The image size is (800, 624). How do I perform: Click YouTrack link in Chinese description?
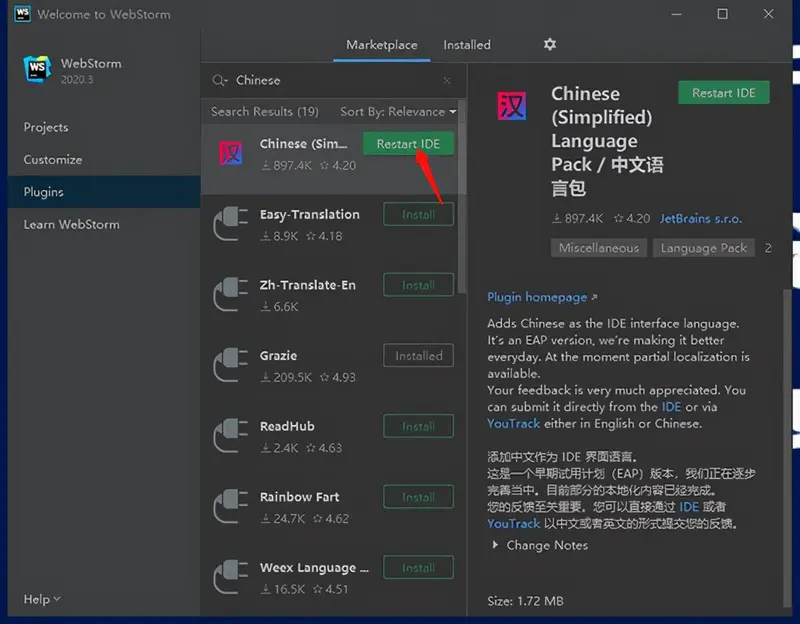[513, 523]
